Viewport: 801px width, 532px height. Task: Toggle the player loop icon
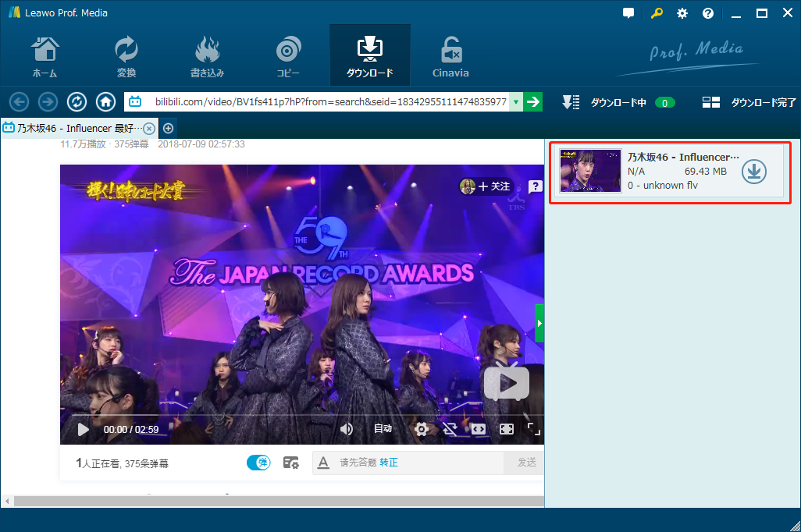450,429
